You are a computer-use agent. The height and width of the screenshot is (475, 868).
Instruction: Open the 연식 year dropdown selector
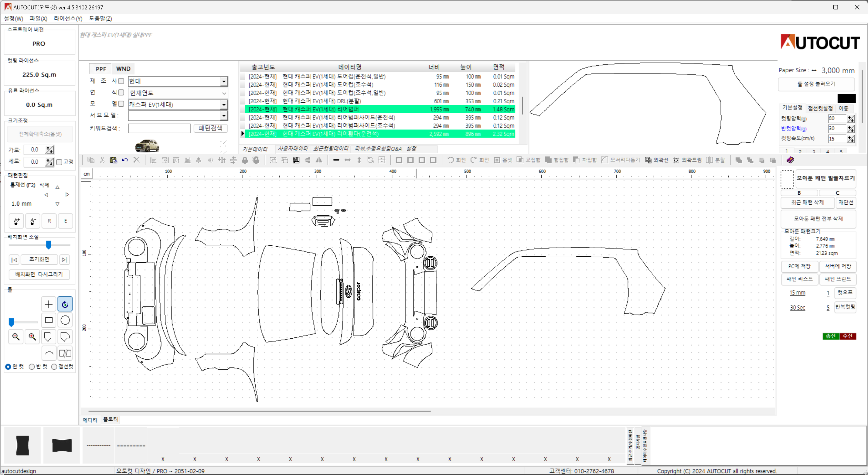224,92
